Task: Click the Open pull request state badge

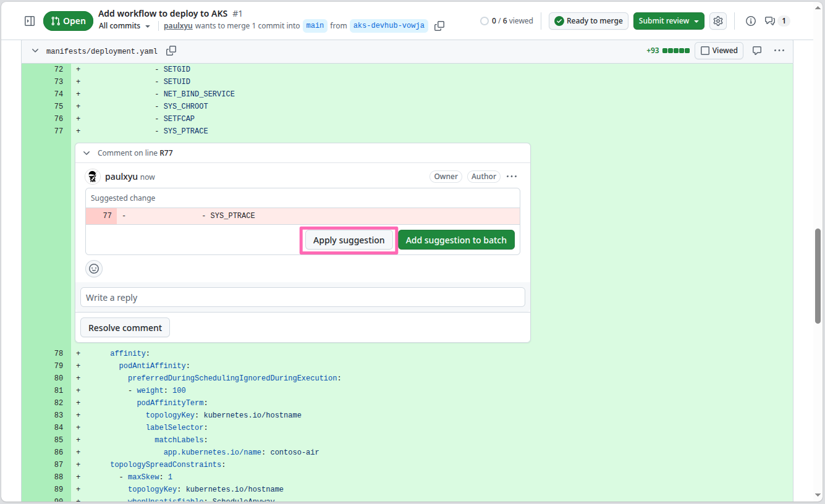Action: pyautogui.click(x=68, y=21)
